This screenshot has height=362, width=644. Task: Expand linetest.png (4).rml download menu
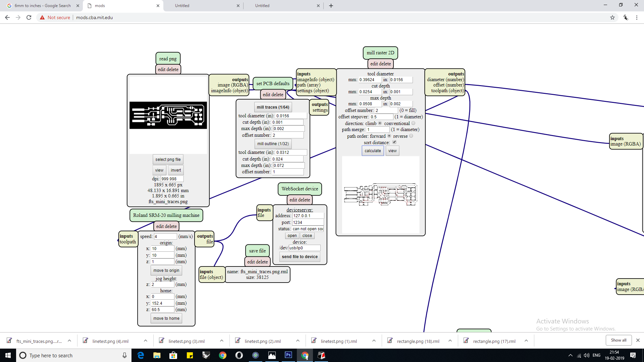[x=146, y=341]
